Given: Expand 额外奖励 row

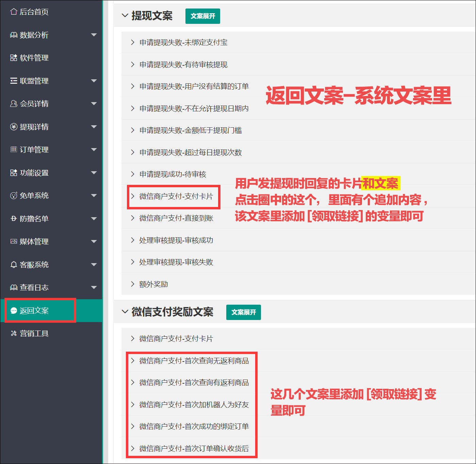Looking at the screenshot, I should tap(298, 284).
